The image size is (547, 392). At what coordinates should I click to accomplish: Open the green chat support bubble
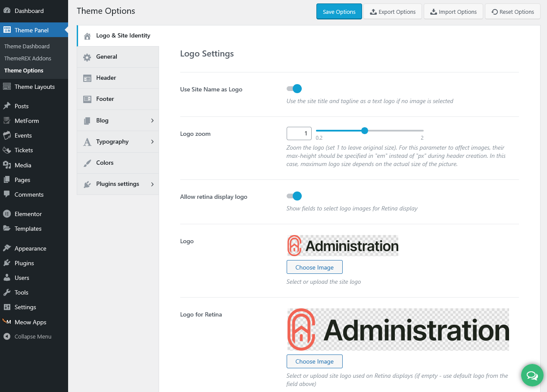[x=532, y=375]
